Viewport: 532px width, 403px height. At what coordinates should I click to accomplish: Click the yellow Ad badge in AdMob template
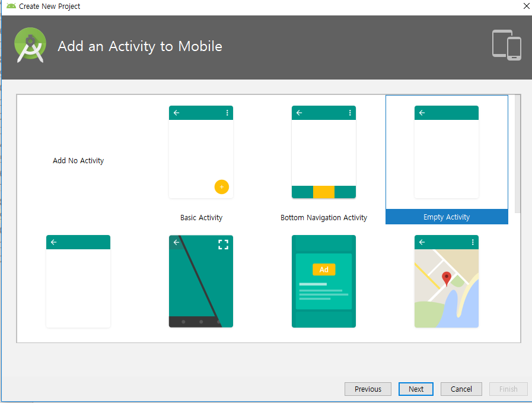[x=324, y=269]
